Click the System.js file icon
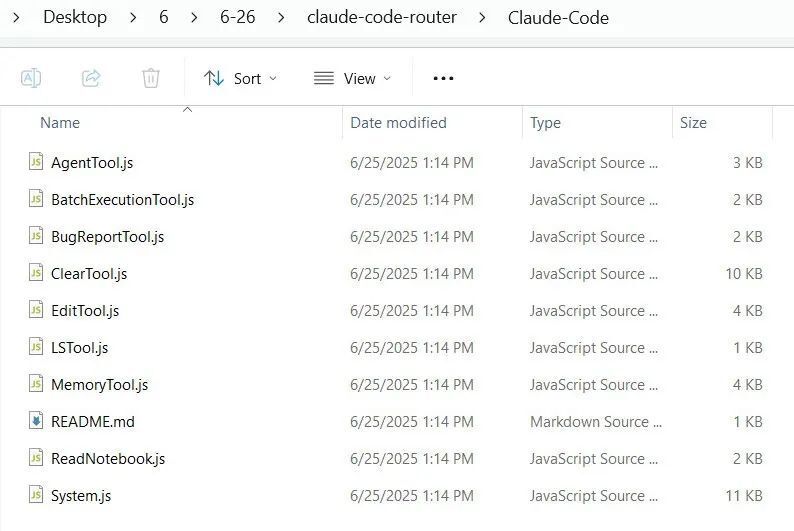 pos(37,495)
